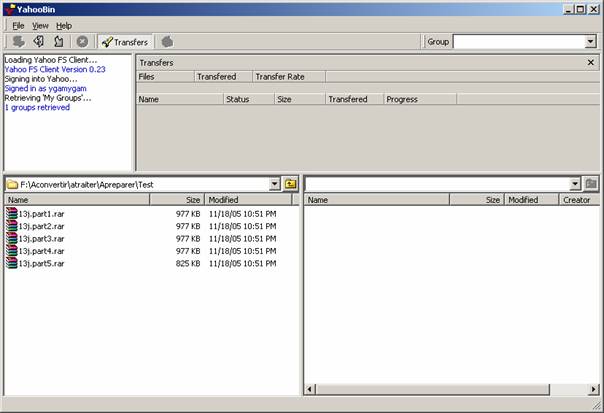604x413 pixels.
Task: Click the RAR icon of 13j.part4.rar
Action: tap(12, 250)
